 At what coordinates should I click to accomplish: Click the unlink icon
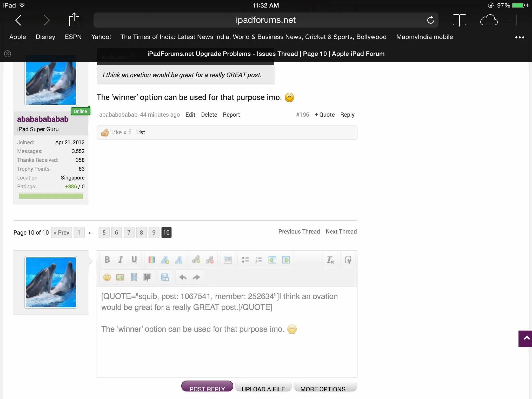pos(210,260)
